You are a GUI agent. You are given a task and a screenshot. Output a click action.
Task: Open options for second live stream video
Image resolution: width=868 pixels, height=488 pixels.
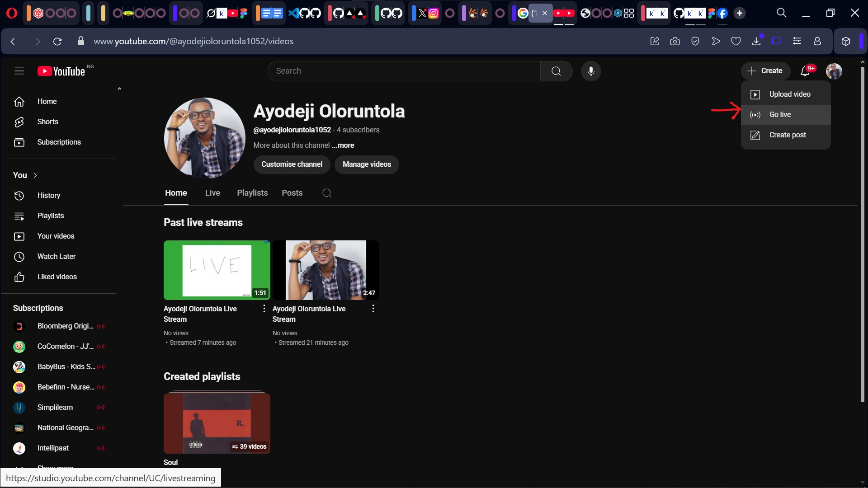[373, 309]
